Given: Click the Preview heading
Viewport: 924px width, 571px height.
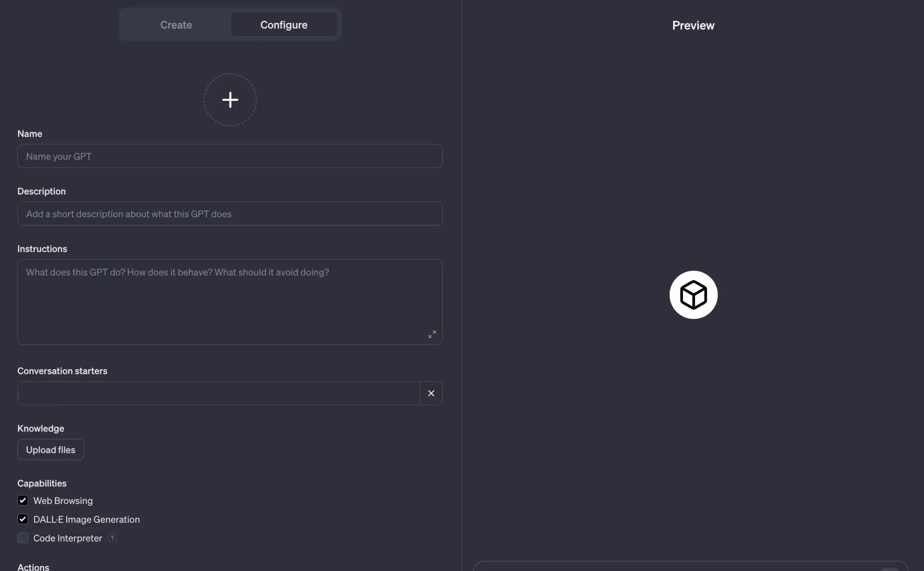Looking at the screenshot, I should pyautogui.click(x=693, y=26).
